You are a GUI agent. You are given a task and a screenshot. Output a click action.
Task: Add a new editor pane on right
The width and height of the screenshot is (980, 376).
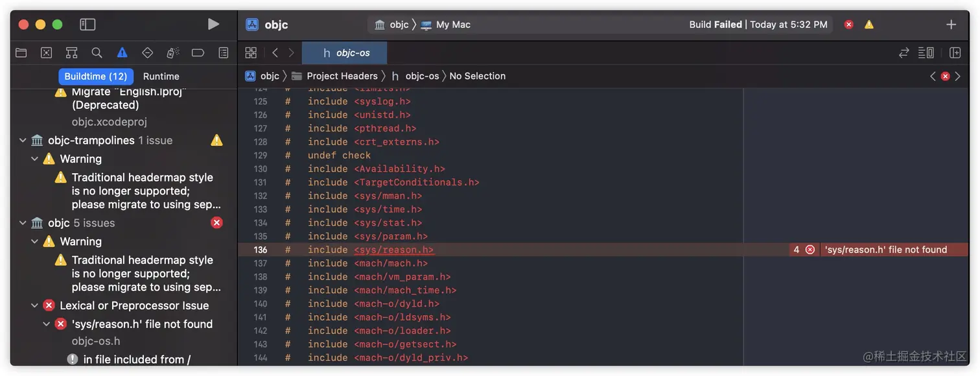(x=955, y=53)
